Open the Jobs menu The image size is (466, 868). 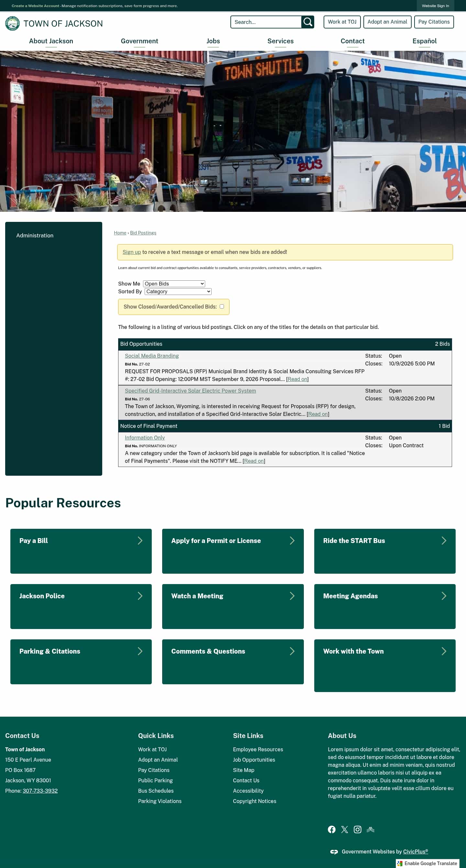click(213, 41)
